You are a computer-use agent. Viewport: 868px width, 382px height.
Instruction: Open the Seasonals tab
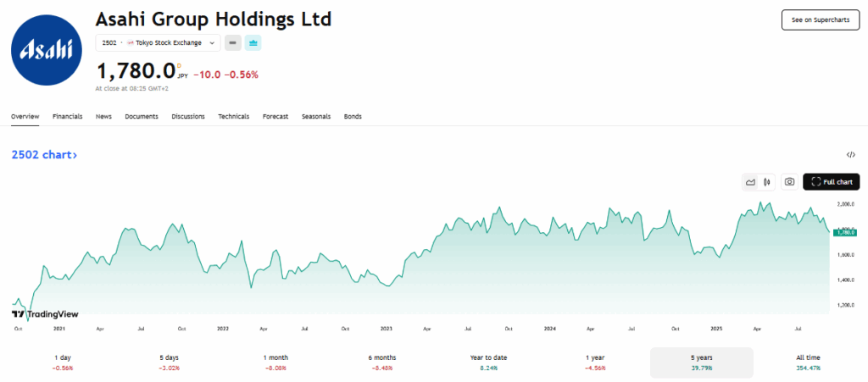pyautogui.click(x=316, y=117)
